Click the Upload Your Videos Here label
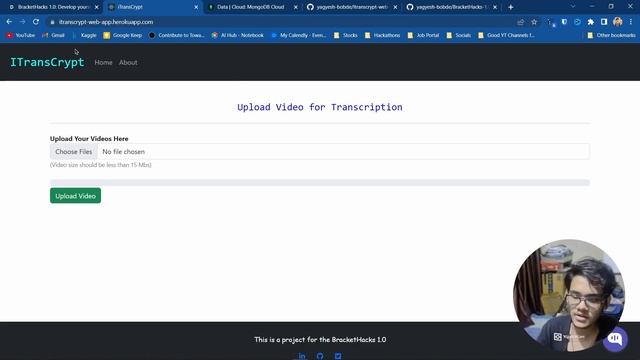The image size is (640, 360). 89,139
